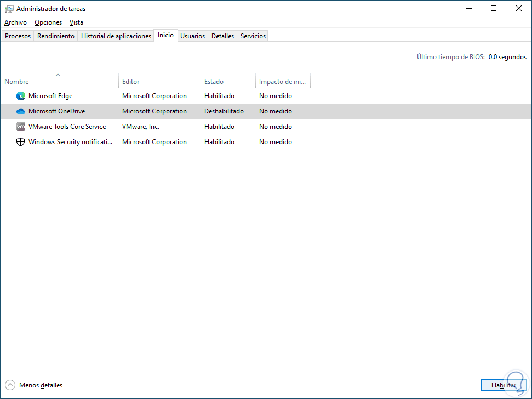The image size is (532, 399).
Task: Click Microsoft Corporation in the OneDrive row
Action: [x=155, y=111]
